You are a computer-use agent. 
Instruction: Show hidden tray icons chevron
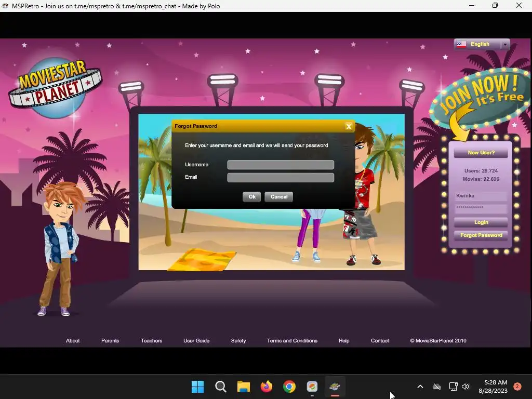point(420,387)
